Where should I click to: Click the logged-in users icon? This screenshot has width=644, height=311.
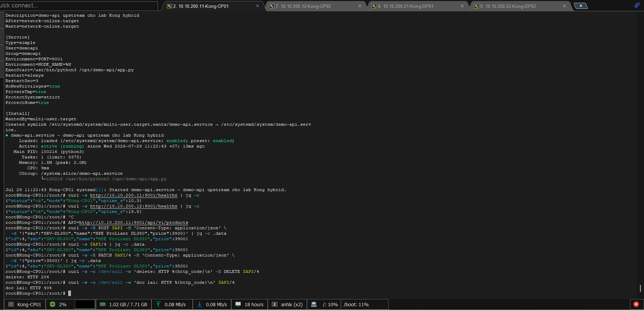tap(275, 304)
